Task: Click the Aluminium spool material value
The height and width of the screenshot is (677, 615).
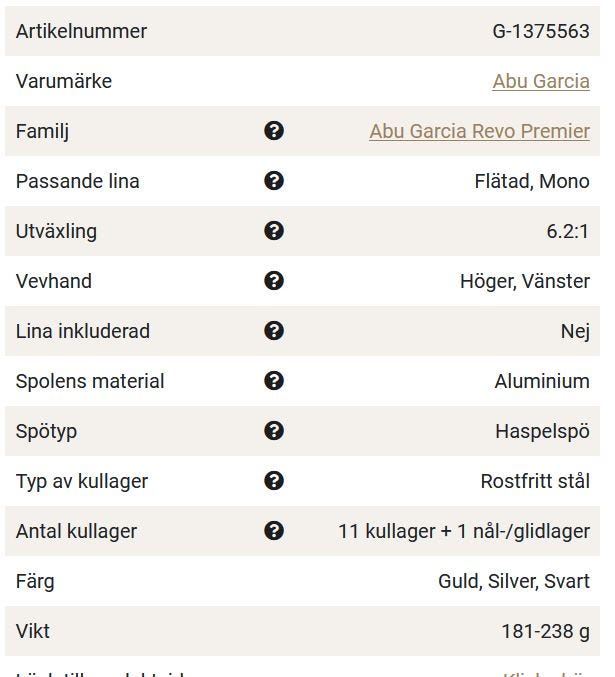Action: tap(542, 381)
